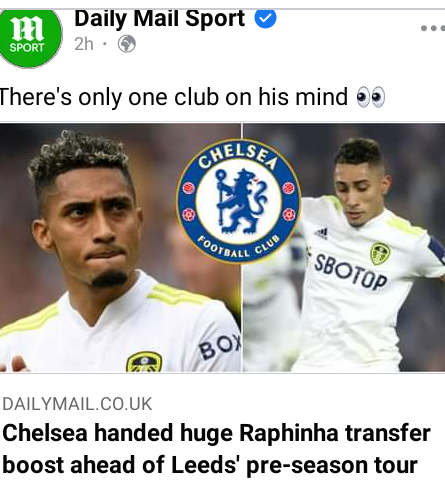Click the public globe privacy icon
445x486 pixels.
[127, 44]
